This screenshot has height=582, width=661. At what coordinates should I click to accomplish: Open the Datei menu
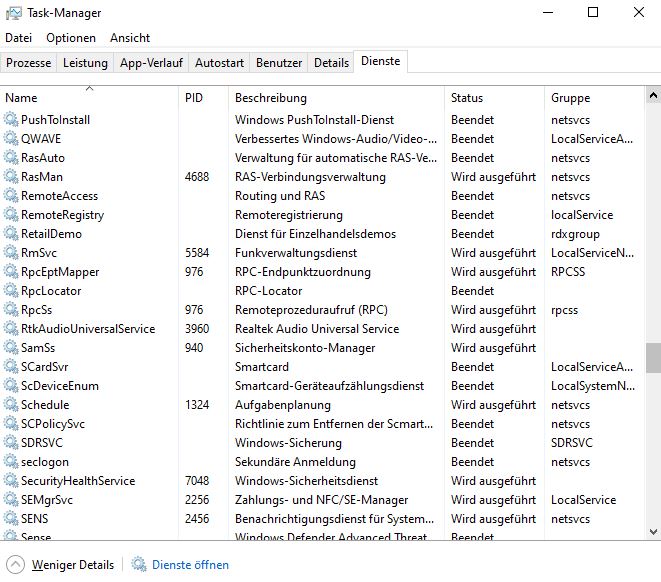[x=19, y=38]
